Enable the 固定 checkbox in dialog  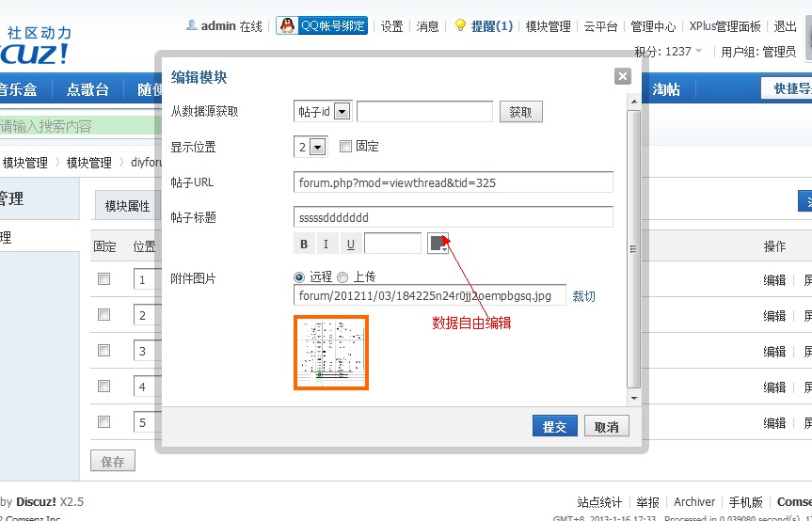(345, 147)
